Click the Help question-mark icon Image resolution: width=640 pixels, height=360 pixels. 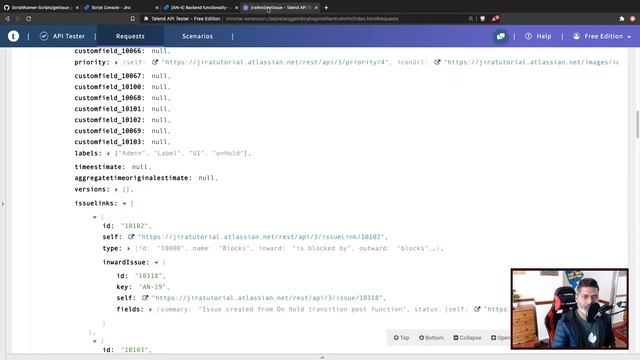coord(528,36)
